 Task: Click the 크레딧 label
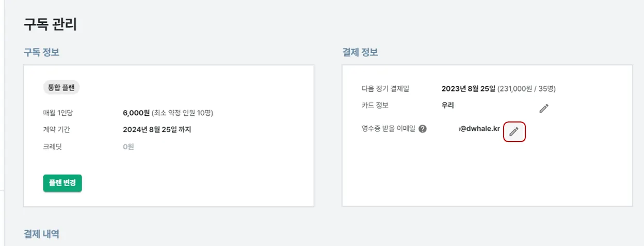coord(53,147)
